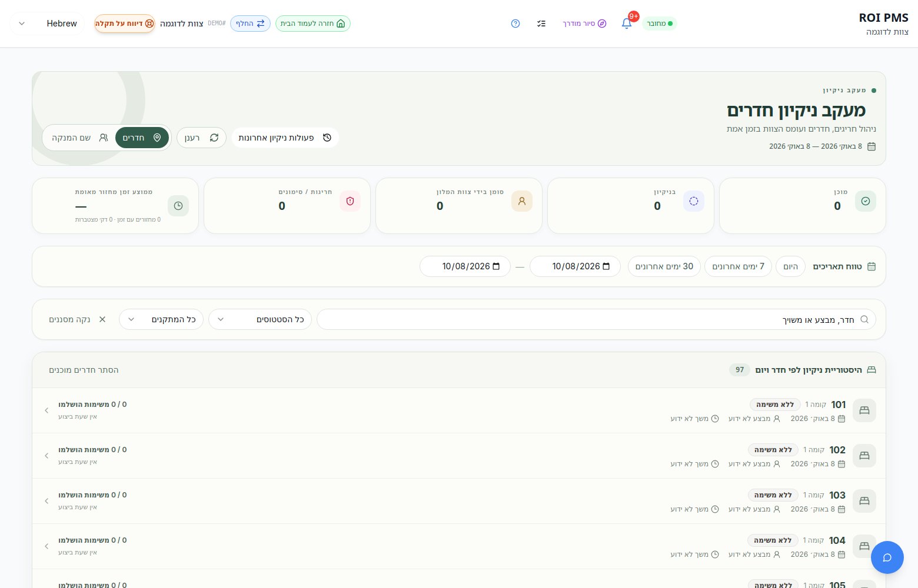Click the room search input field

(596, 319)
